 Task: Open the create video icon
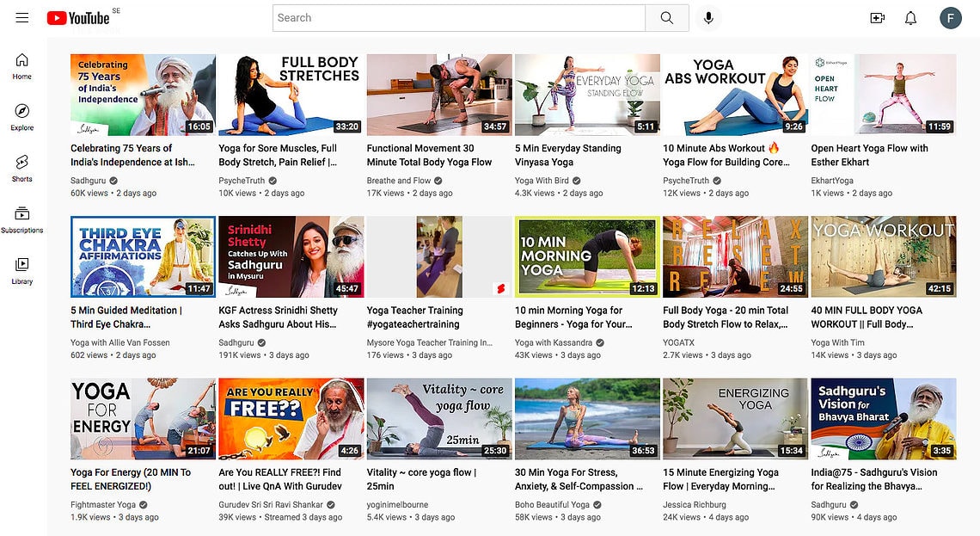(878, 18)
